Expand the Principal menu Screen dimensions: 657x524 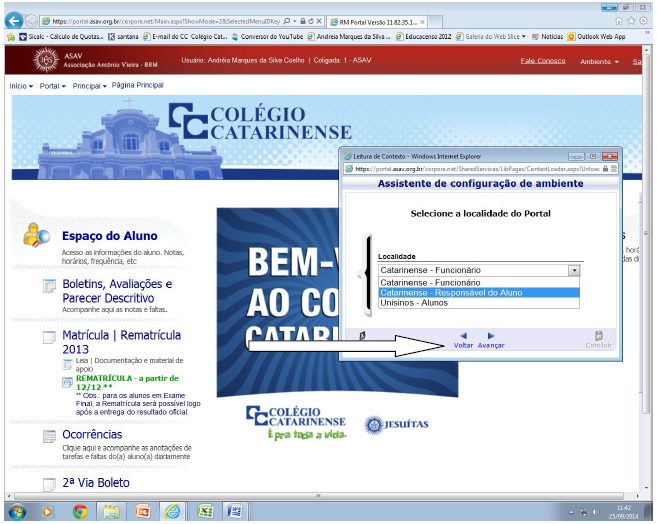89,86
